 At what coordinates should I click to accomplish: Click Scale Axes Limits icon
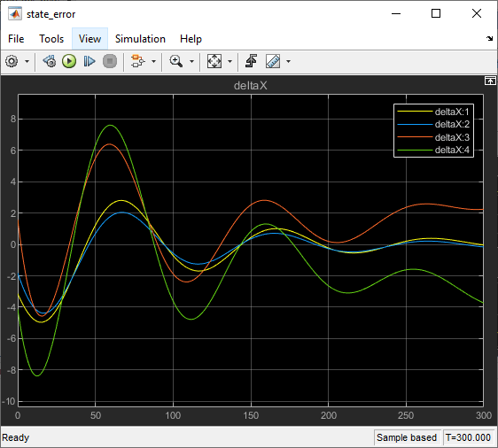(214, 61)
